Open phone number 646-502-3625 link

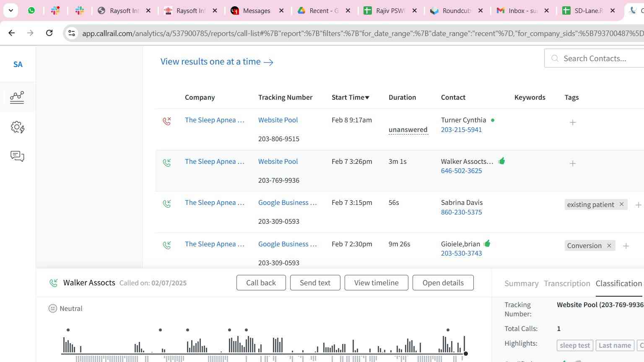461,171
